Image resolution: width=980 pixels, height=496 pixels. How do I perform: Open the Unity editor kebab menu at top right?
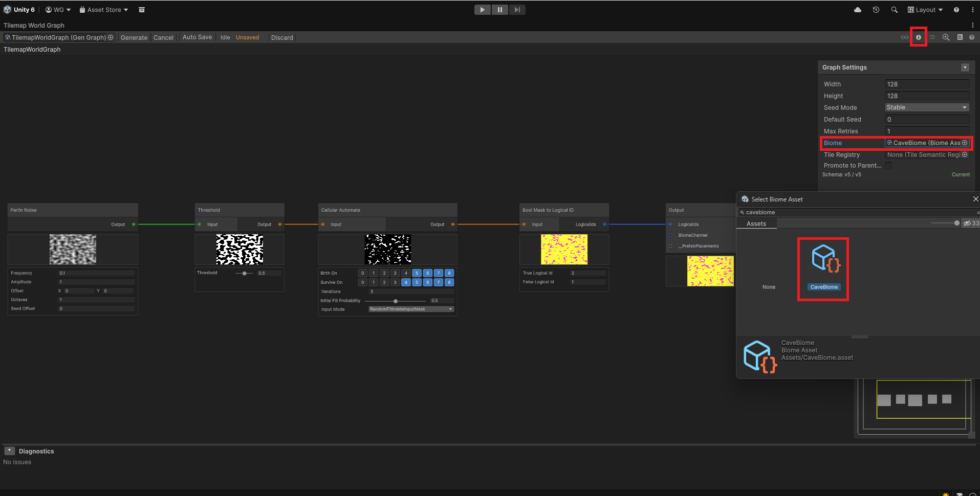coord(973,10)
